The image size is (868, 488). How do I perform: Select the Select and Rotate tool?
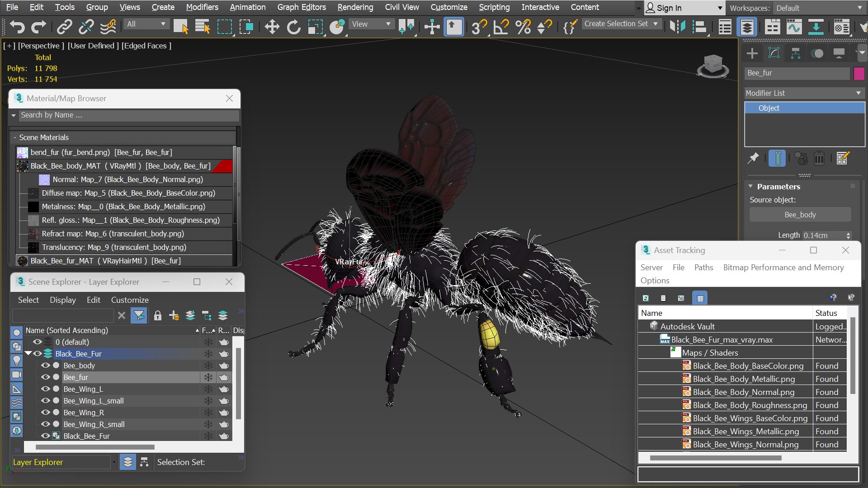point(293,27)
